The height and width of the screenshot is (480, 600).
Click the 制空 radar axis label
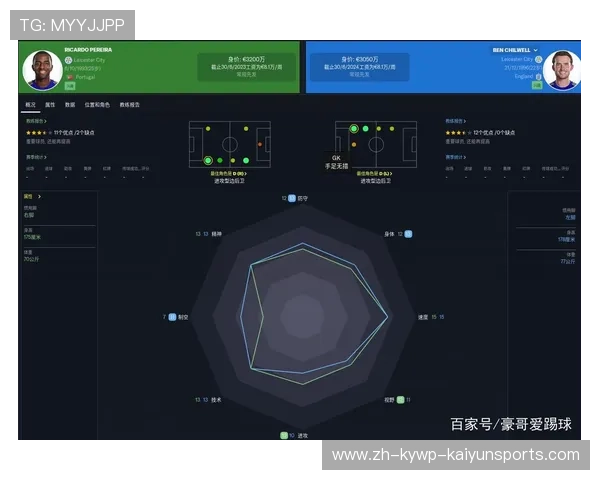click(x=183, y=317)
